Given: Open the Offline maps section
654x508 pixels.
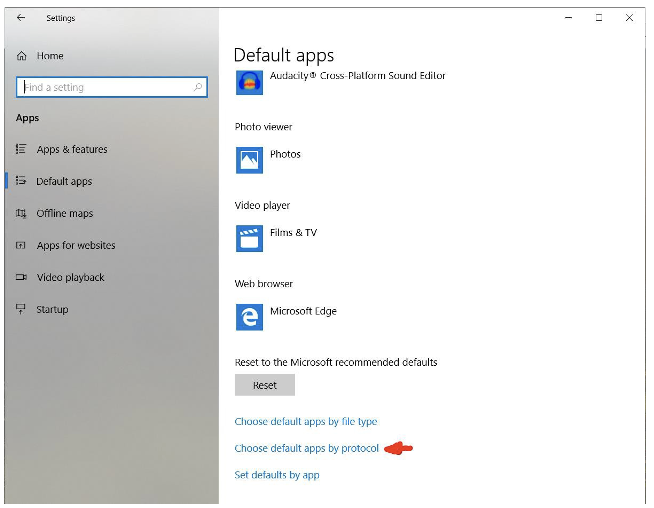Looking at the screenshot, I should pyautogui.click(x=65, y=213).
